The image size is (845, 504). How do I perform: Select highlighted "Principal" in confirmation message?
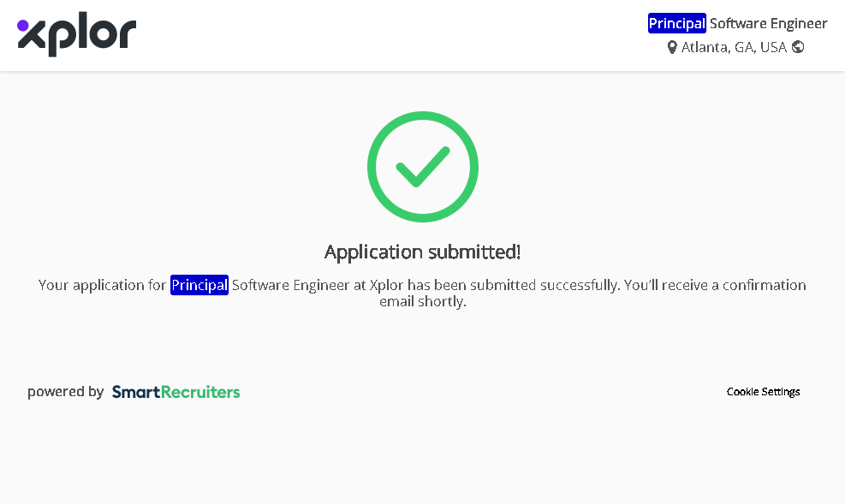coord(199,285)
